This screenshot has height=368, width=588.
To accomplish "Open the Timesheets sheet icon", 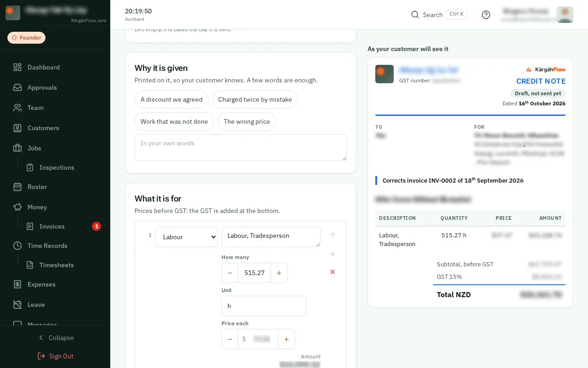I will point(30,265).
